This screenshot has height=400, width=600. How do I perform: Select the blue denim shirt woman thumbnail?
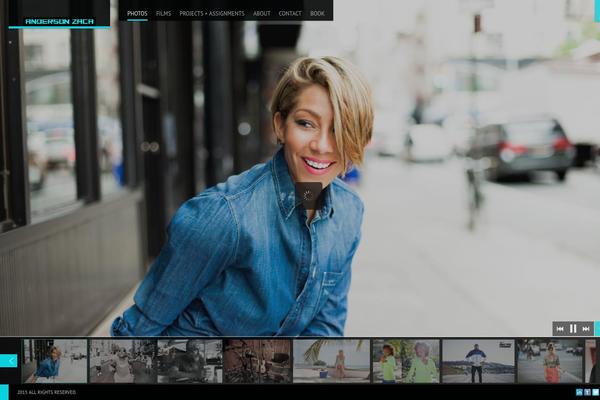[x=55, y=361]
